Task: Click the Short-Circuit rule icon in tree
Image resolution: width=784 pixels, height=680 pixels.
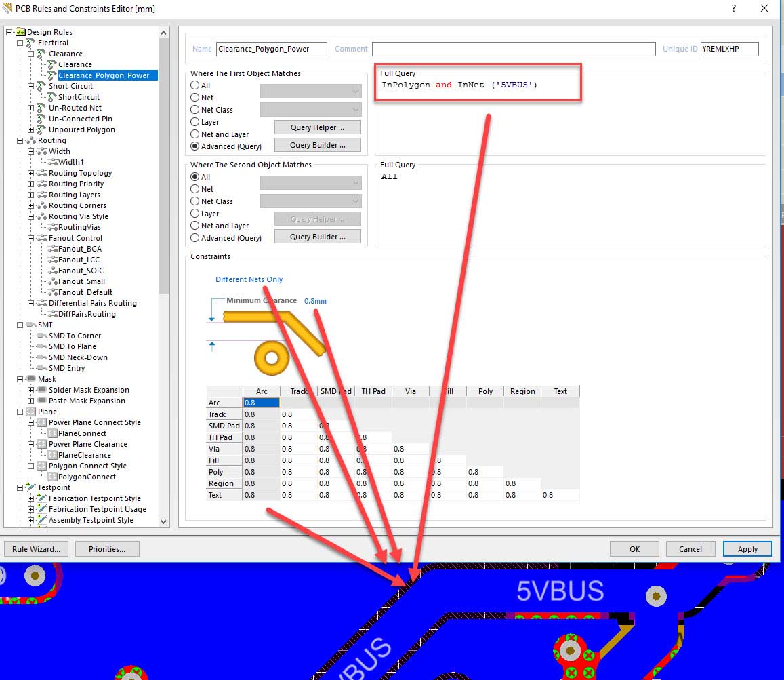Action: pos(41,86)
